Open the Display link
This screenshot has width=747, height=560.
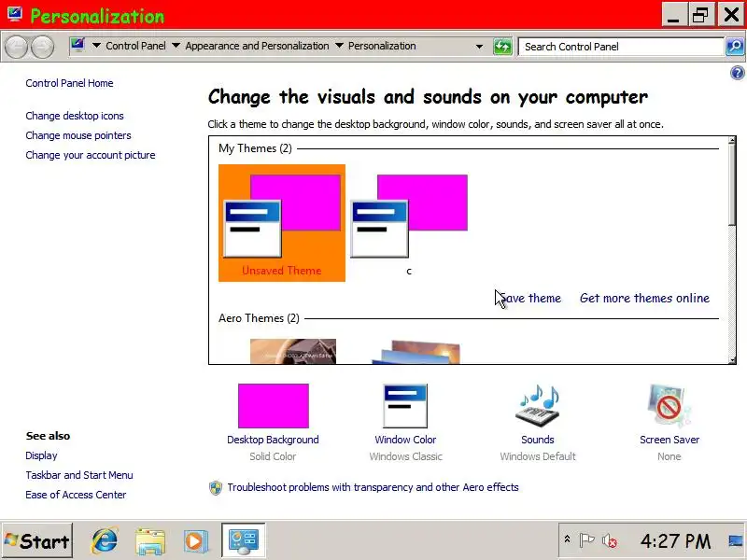click(41, 455)
